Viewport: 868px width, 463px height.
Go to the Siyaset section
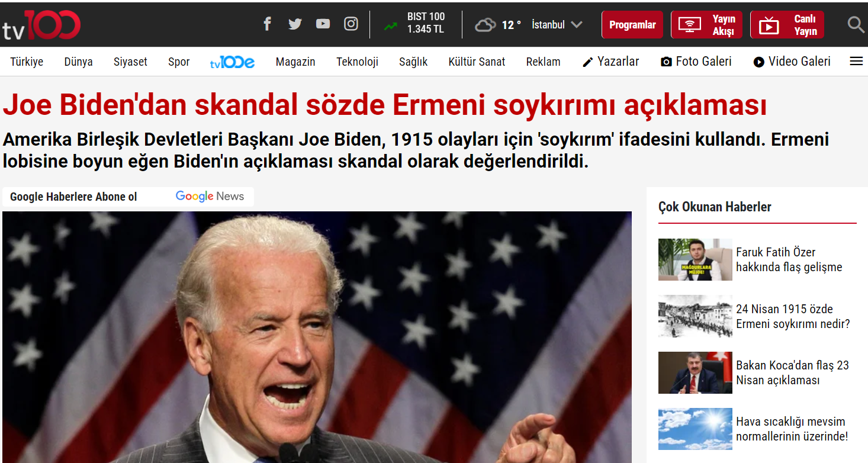tap(130, 62)
